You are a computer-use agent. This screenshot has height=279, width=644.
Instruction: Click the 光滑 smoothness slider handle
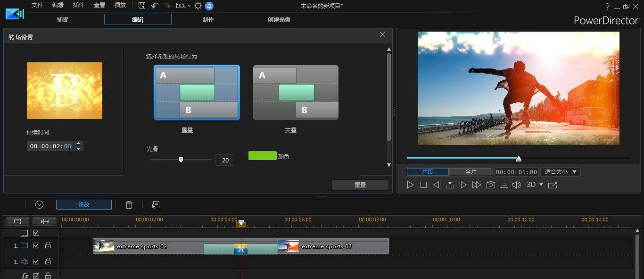pos(181,160)
